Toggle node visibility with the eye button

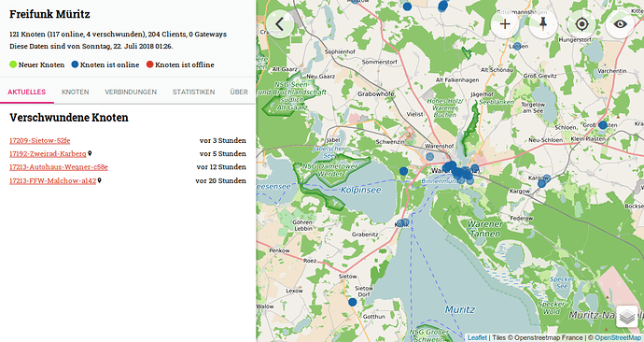coord(620,24)
